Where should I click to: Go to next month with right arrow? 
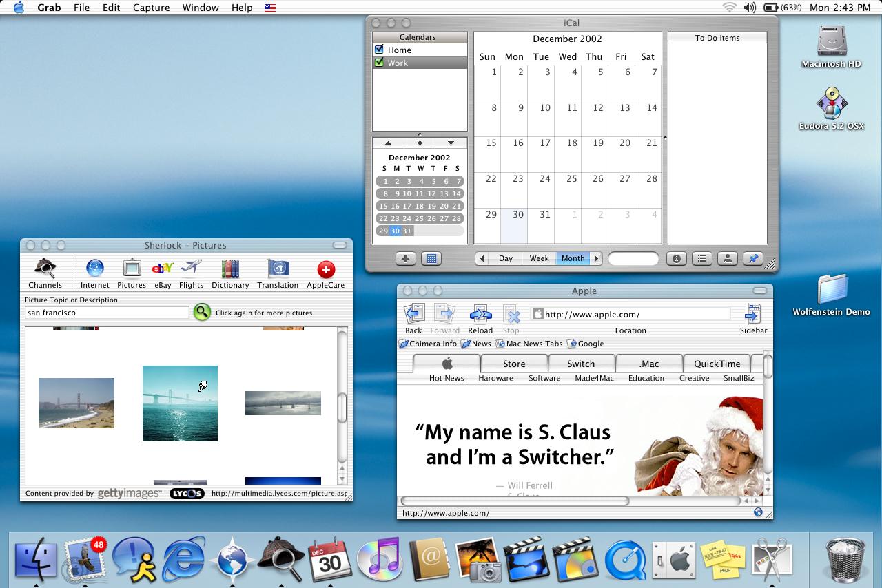[x=596, y=258]
